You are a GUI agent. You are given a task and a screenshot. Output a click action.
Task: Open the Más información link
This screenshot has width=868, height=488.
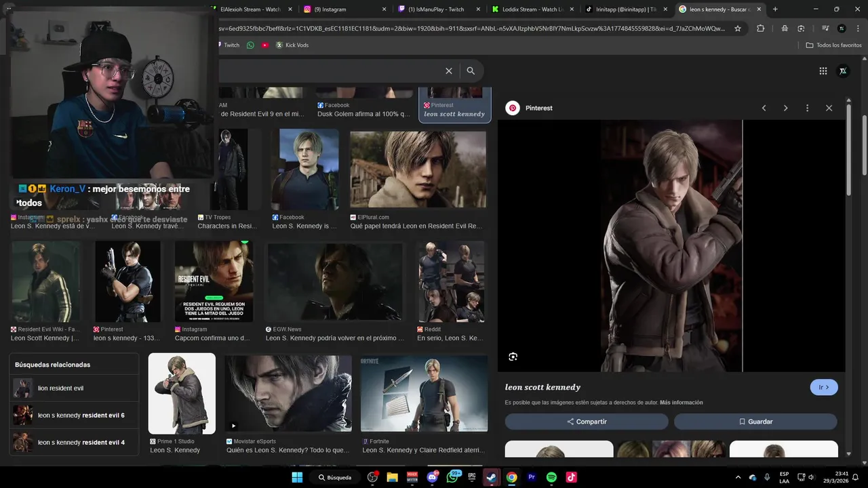681,403
